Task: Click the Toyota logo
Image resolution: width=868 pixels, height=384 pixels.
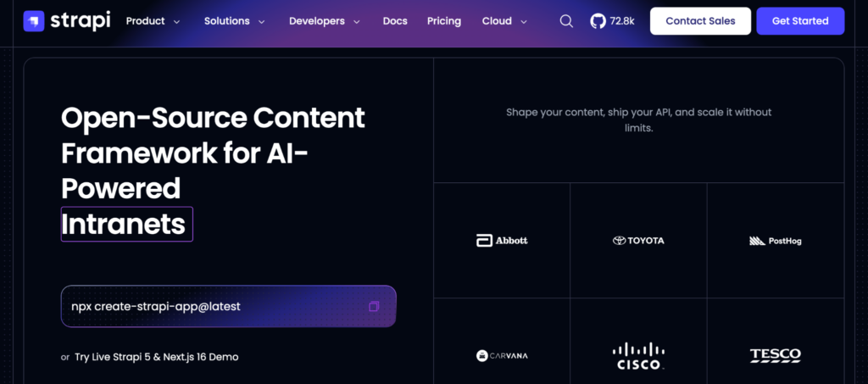Action: point(638,241)
